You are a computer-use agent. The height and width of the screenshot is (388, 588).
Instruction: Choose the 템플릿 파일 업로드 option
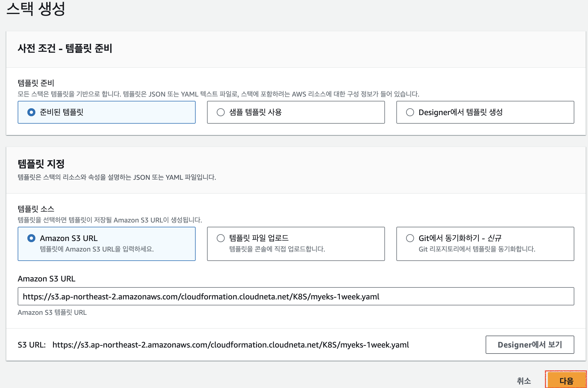(221, 238)
